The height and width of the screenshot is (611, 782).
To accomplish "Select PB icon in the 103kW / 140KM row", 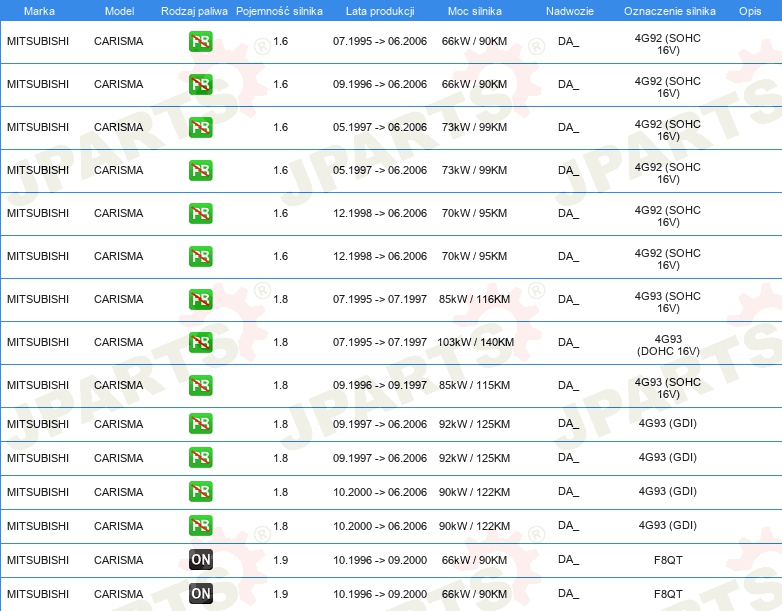I will 201,343.
